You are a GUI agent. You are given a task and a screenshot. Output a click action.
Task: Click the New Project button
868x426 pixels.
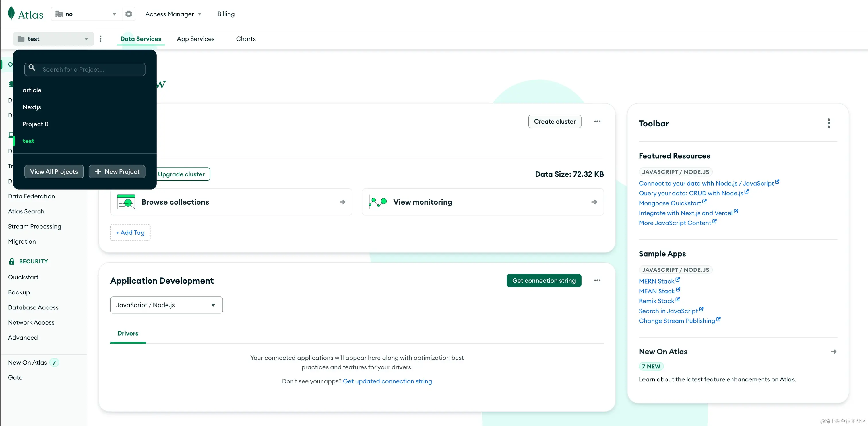[117, 171]
